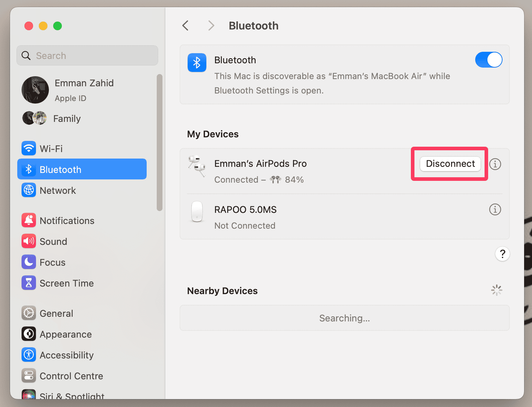Click the help question mark button
Viewport: 532px width, 407px height.
point(502,254)
